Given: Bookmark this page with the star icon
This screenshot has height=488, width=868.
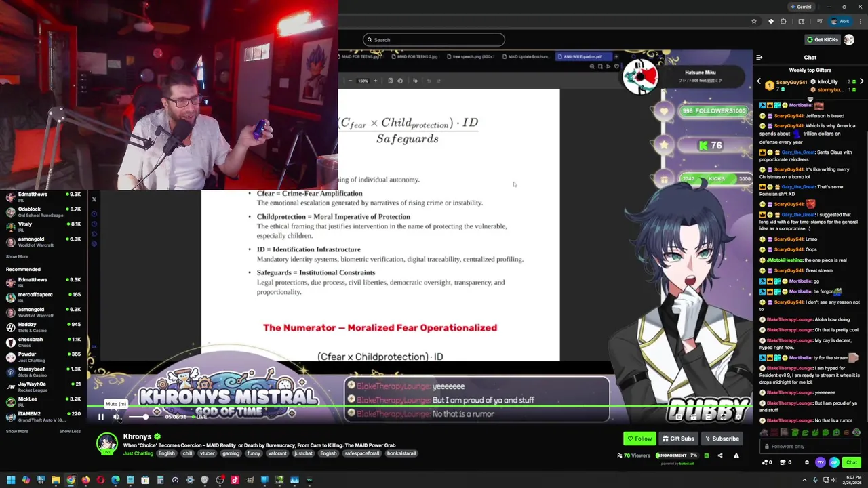Looking at the screenshot, I should [753, 21].
